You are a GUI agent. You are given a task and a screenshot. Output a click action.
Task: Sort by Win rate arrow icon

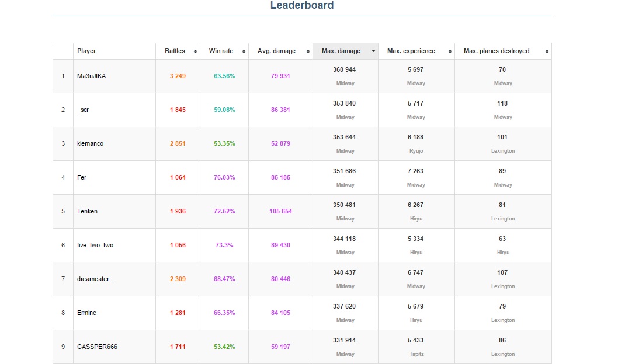click(x=244, y=51)
